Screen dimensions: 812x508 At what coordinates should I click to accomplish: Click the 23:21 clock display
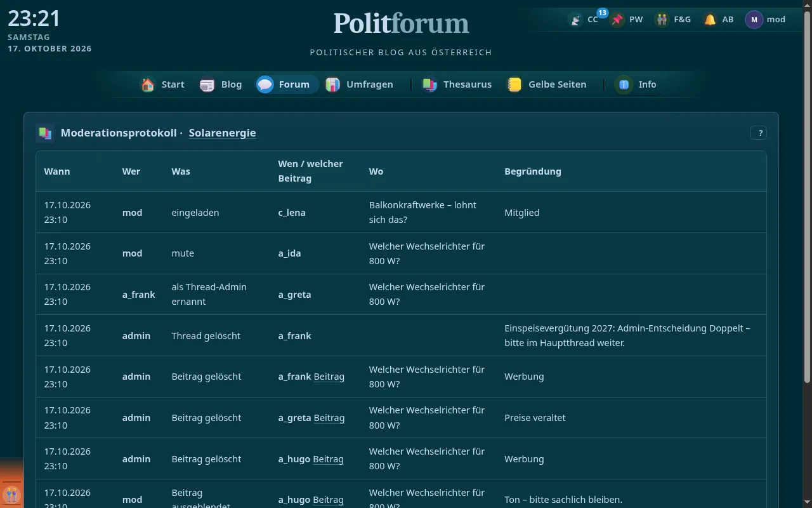point(34,18)
